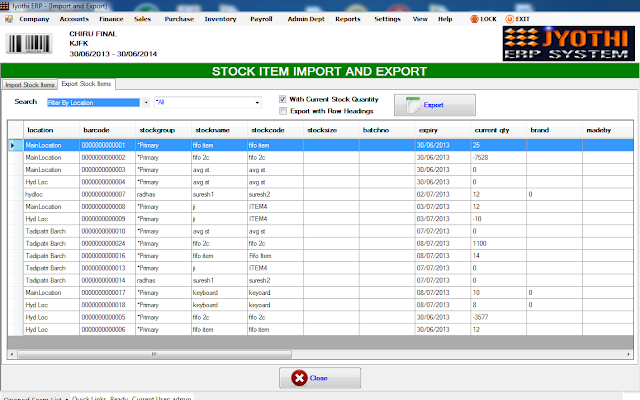640x400 pixels.
Task: Switch to Import Stock Items tab
Action: (30, 85)
